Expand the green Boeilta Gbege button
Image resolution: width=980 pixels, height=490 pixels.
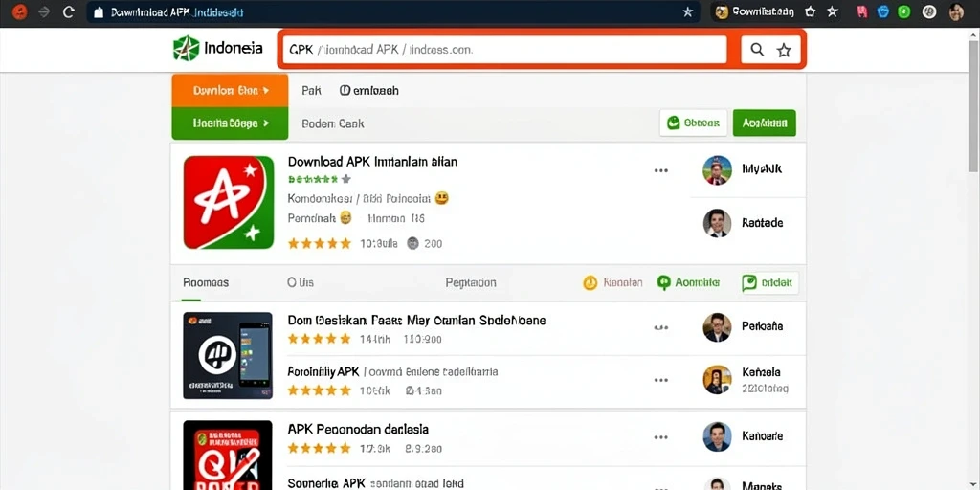(x=230, y=123)
